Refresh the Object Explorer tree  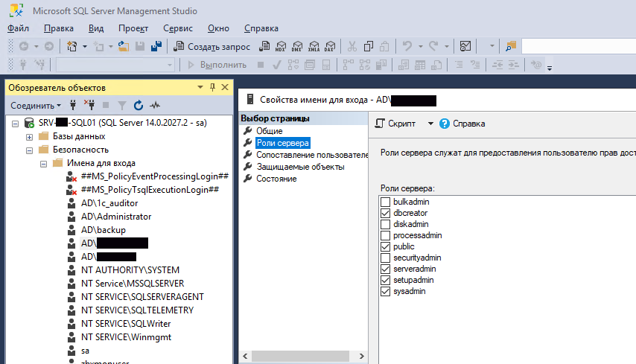(x=139, y=106)
